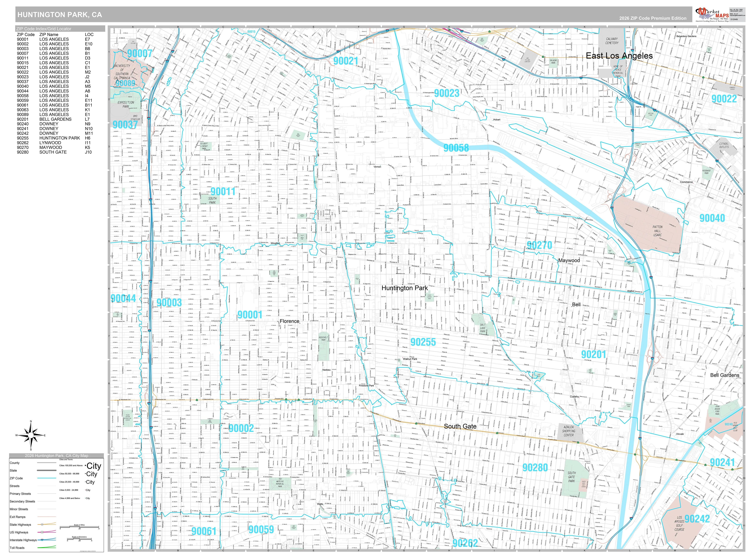Image resolution: width=756 pixels, height=559 pixels.
Task: Click the Cudahy place label
Action: point(574,397)
